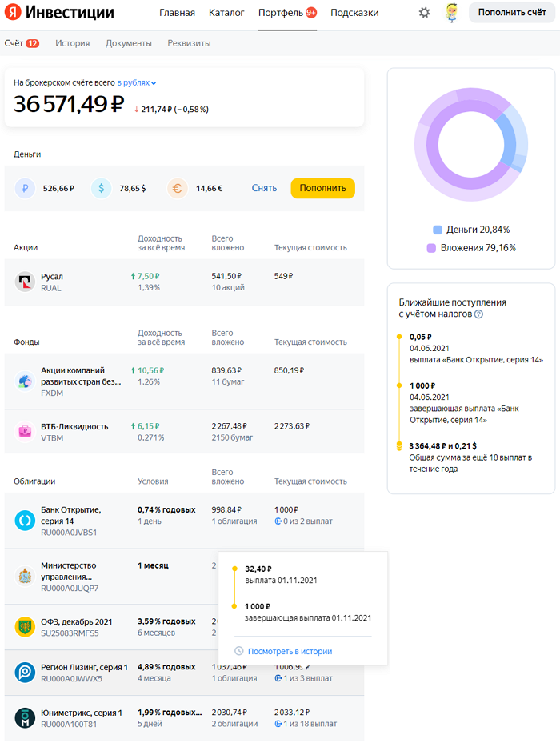Click payout icon in Unimetrics row
Screen dimensions: 560x743
pyautogui.click(x=278, y=724)
